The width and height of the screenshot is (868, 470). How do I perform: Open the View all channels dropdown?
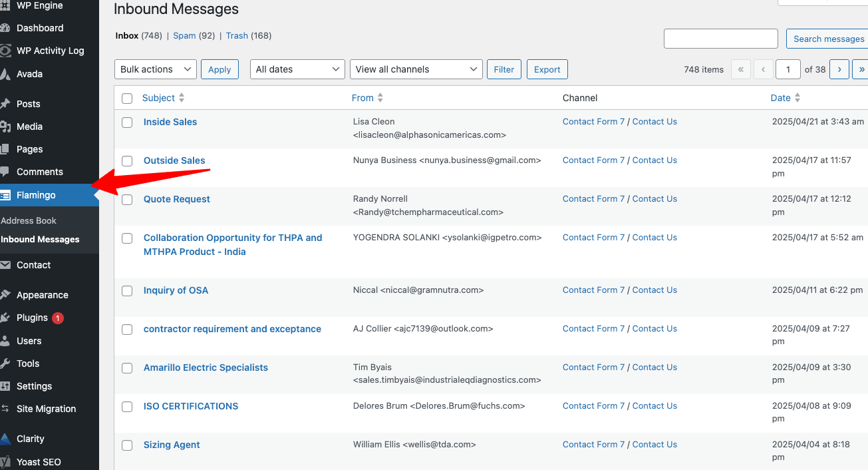[x=416, y=69]
